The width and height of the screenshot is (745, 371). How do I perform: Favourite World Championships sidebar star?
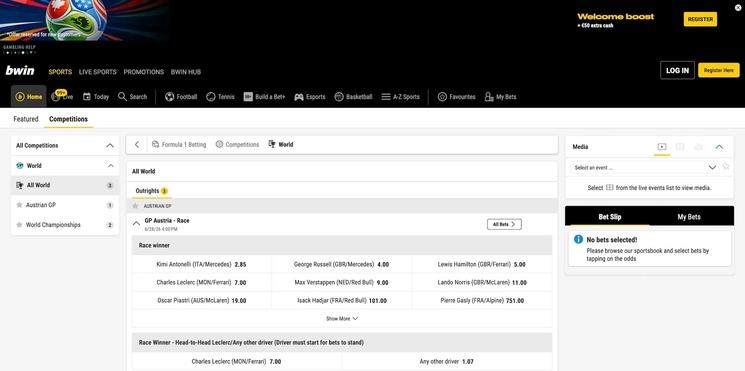[x=19, y=225]
